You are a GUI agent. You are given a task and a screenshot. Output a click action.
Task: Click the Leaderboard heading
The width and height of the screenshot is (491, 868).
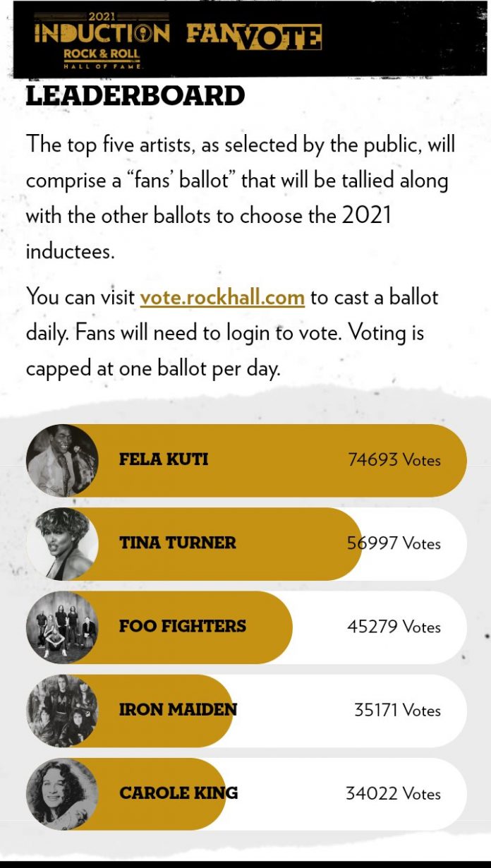(135, 96)
